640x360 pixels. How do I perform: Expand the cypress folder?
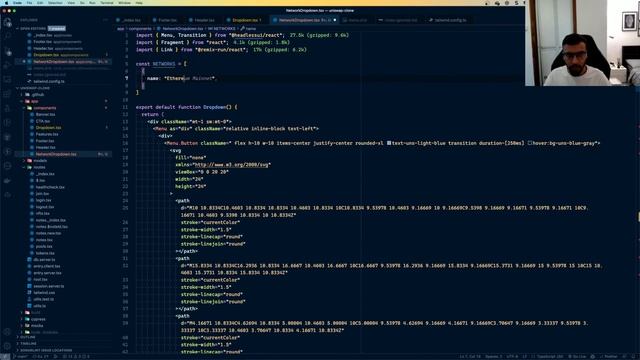(x=38, y=319)
